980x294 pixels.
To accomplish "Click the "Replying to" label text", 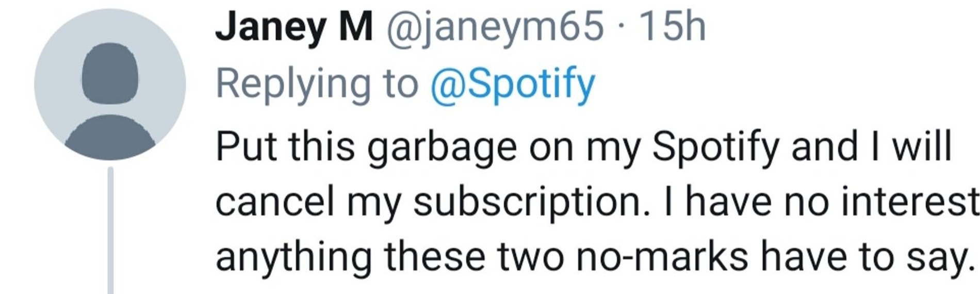I will 316,84.
